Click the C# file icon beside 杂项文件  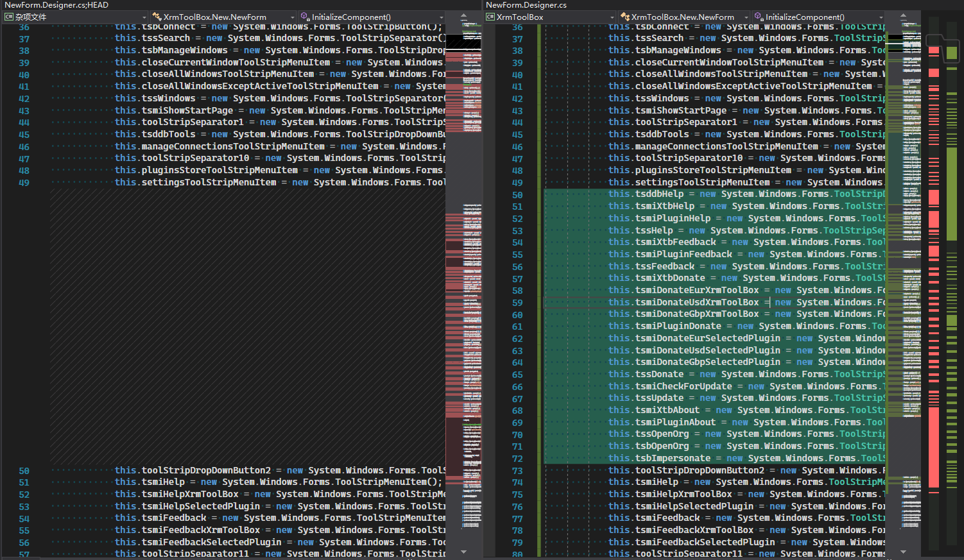(9, 17)
